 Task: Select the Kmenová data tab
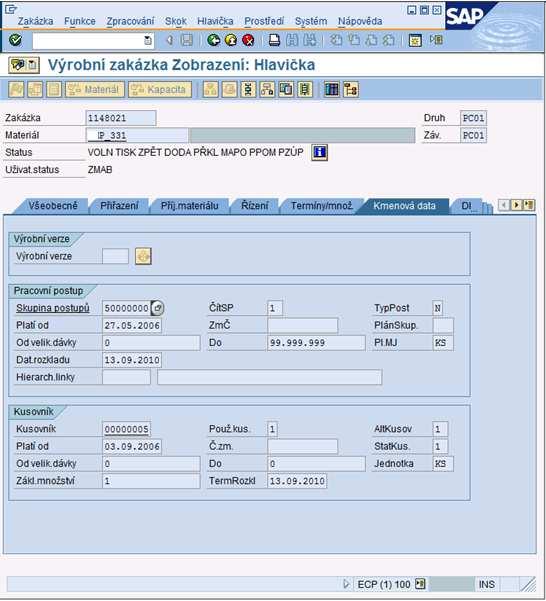point(404,206)
